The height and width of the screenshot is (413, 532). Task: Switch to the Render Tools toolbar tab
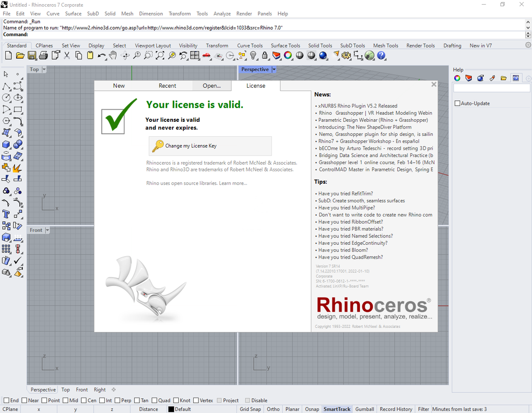[420, 45]
